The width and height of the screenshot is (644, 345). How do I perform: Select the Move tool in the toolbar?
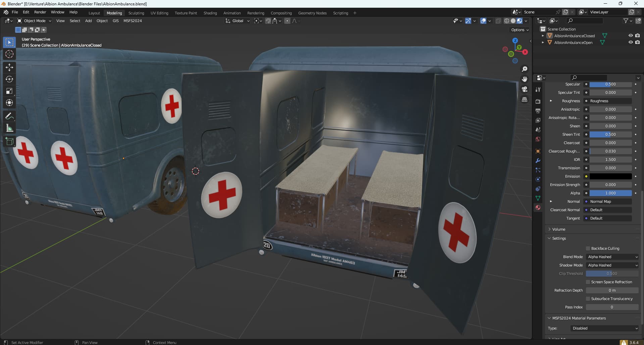click(x=9, y=67)
